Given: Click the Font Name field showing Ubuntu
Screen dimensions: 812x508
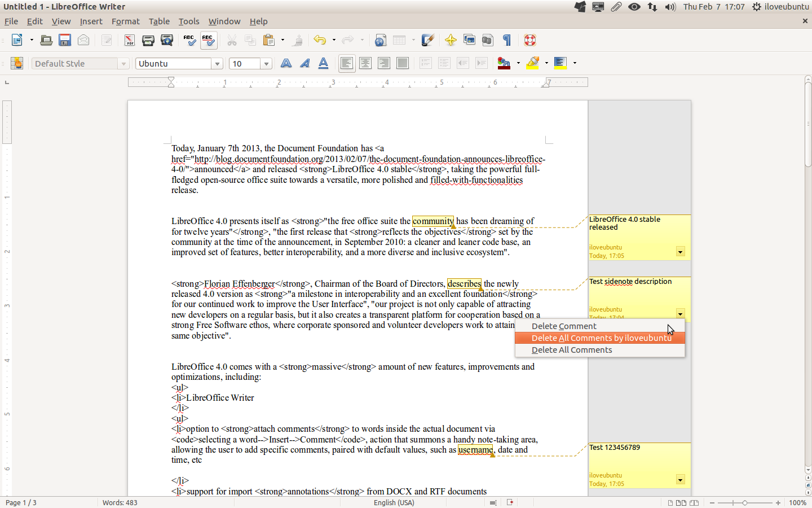Looking at the screenshot, I should (x=174, y=64).
